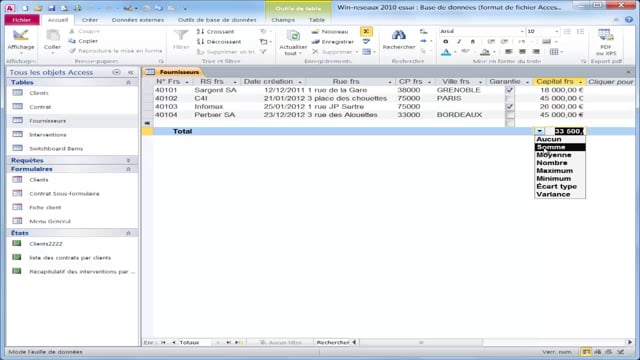Screen dimensions: 640x360
Task: Open Liste des contrats par clients report
Action: click(70, 258)
